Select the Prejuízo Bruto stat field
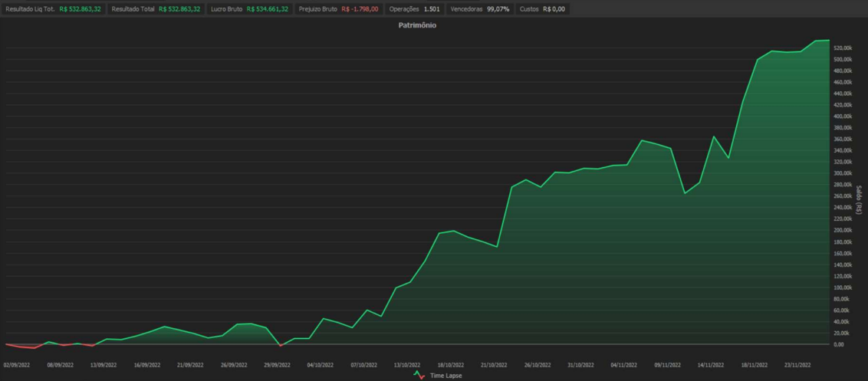Image resolution: width=868 pixels, height=381 pixels. pyautogui.click(x=338, y=9)
